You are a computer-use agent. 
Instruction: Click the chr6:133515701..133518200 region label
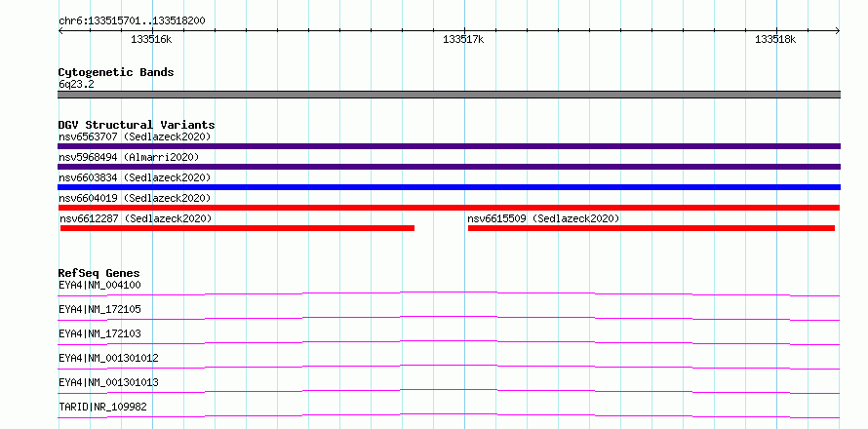click(x=132, y=21)
